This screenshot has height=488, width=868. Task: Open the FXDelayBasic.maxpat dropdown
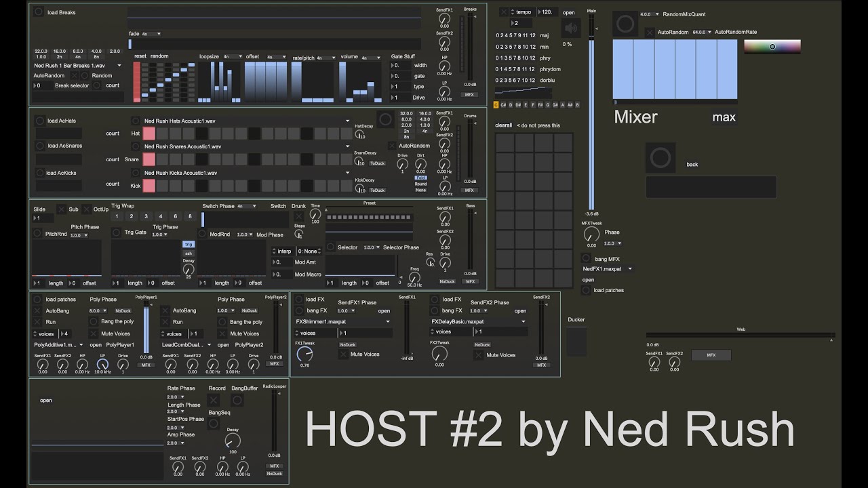pos(479,322)
